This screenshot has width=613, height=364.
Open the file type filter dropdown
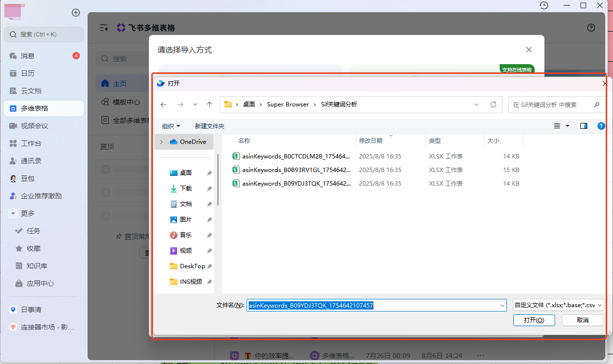point(558,305)
